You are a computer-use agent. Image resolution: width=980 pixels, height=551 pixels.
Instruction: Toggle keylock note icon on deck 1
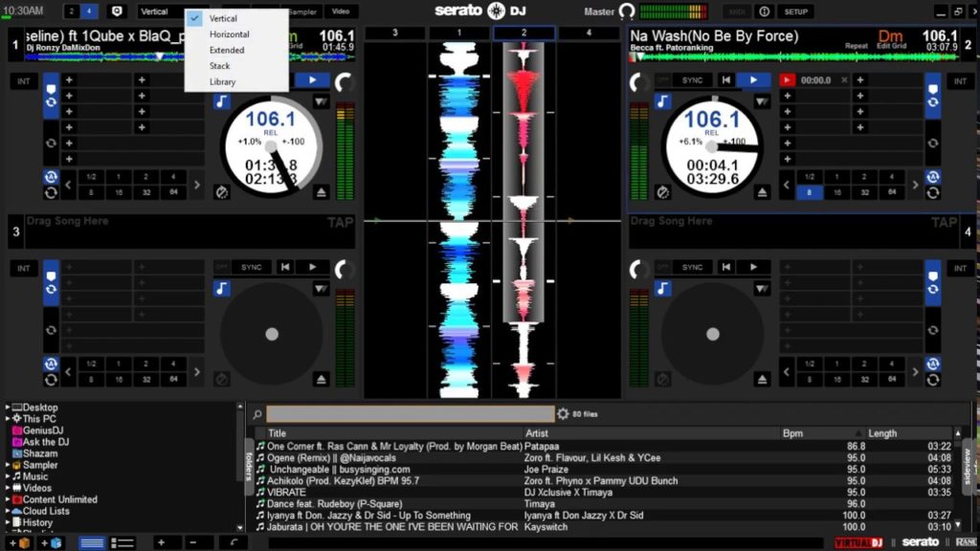221,101
